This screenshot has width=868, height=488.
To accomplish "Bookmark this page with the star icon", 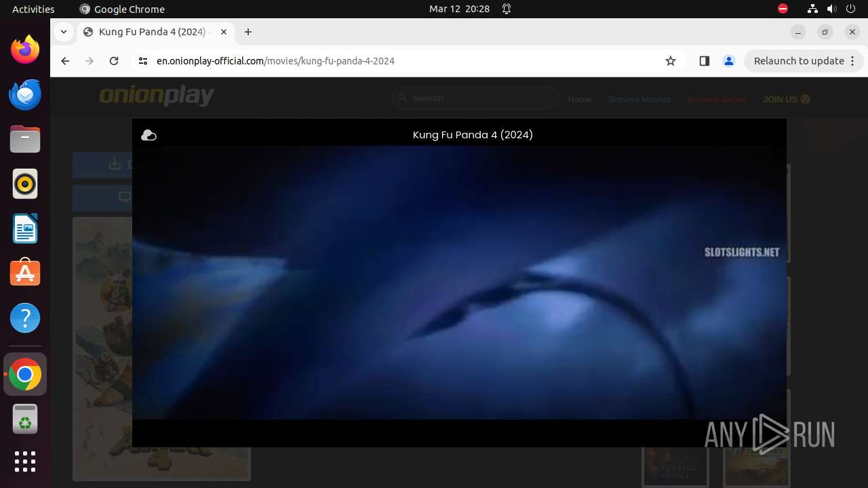I will 671,61.
